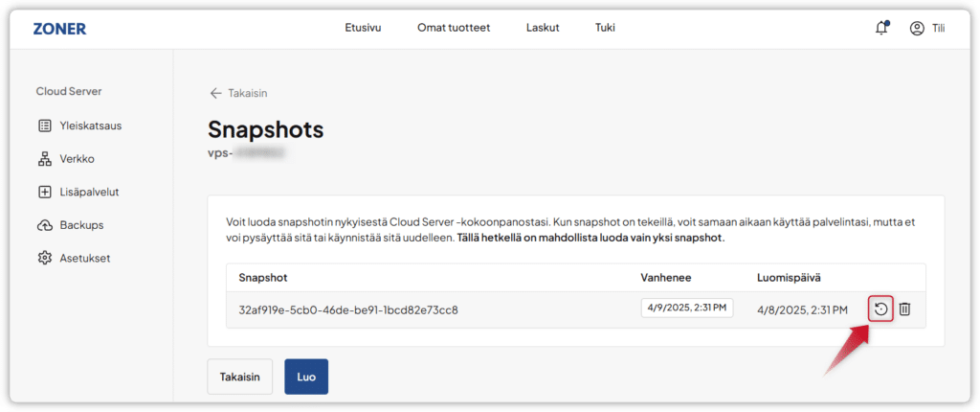Open Tuki support menu item
The image size is (980, 412).
point(605,28)
